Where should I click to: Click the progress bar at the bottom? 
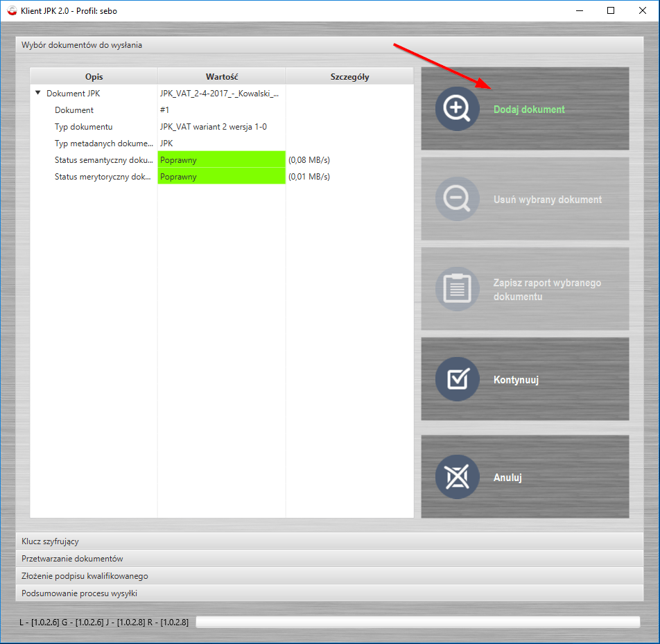[x=417, y=622]
